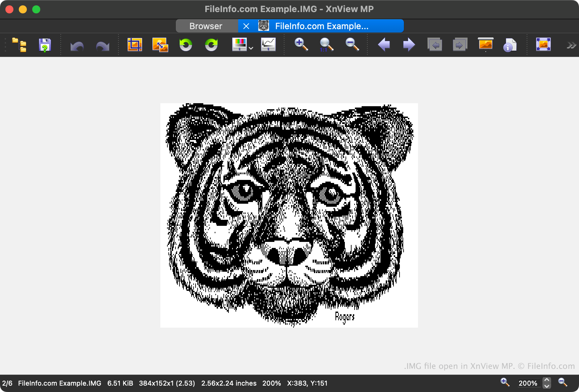This screenshot has width=579, height=392.
Task: Click the Save As disk icon
Action: [45, 45]
